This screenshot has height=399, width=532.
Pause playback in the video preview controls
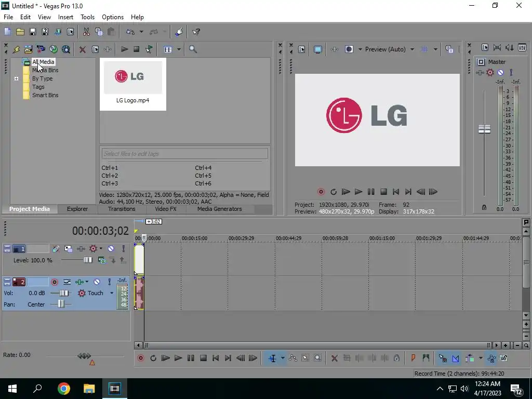(371, 192)
